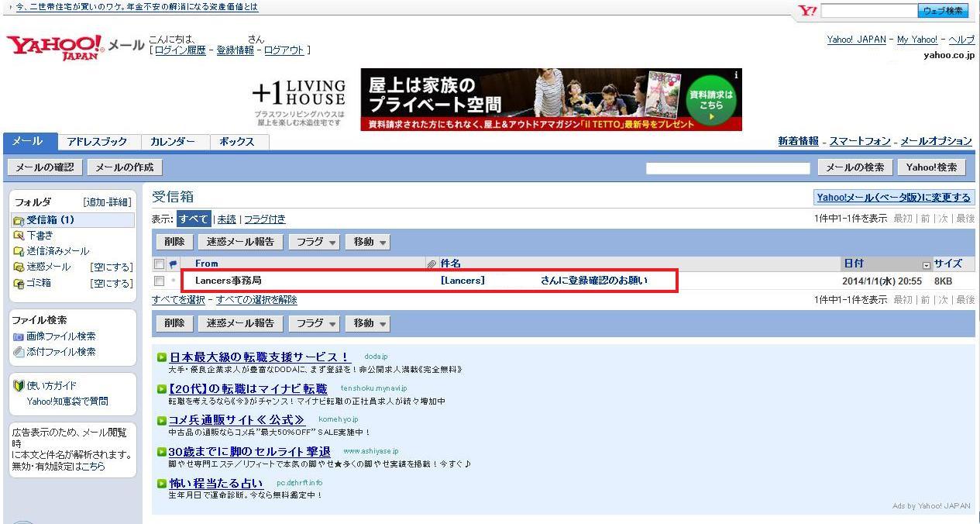Click the 画像ファイル検索 image icon
The height and width of the screenshot is (524, 980).
click(x=19, y=336)
